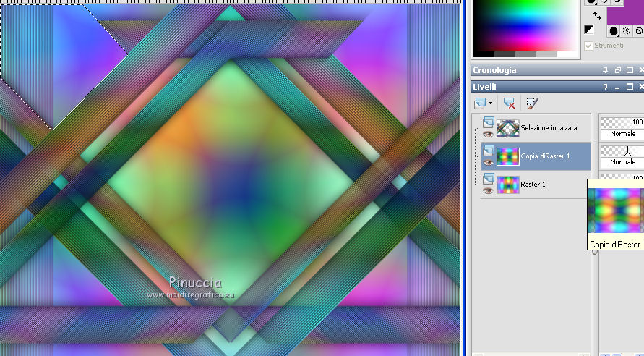
Task: Toggle the Strumenti checkbox
Action: point(588,46)
